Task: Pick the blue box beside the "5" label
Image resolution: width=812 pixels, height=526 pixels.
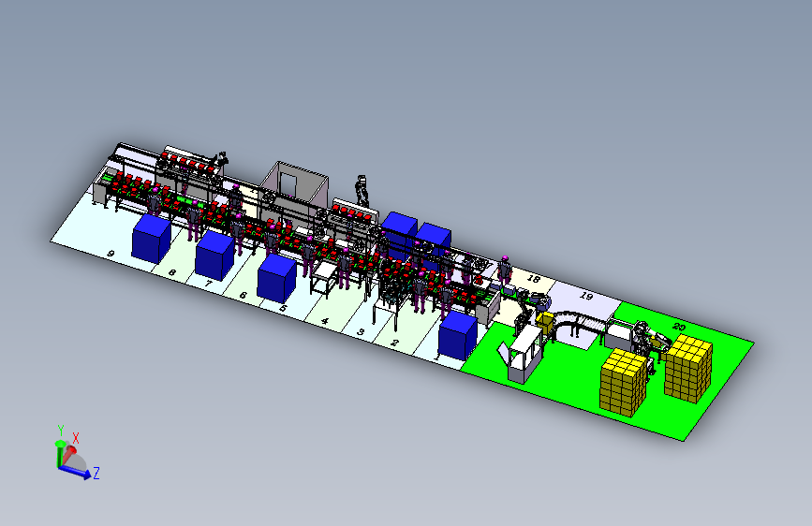Action: point(276,279)
